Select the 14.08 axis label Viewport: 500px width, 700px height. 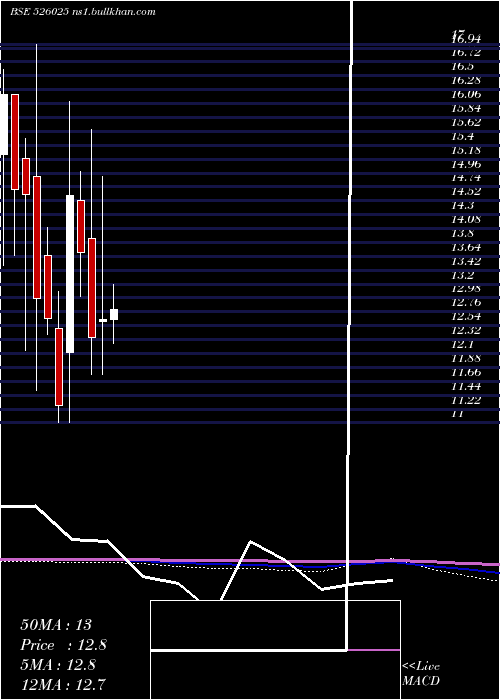(x=466, y=219)
